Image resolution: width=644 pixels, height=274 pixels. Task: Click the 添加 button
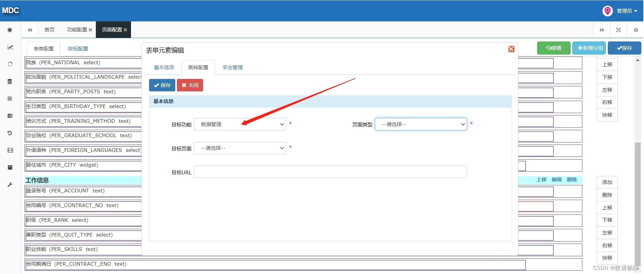tap(607, 182)
